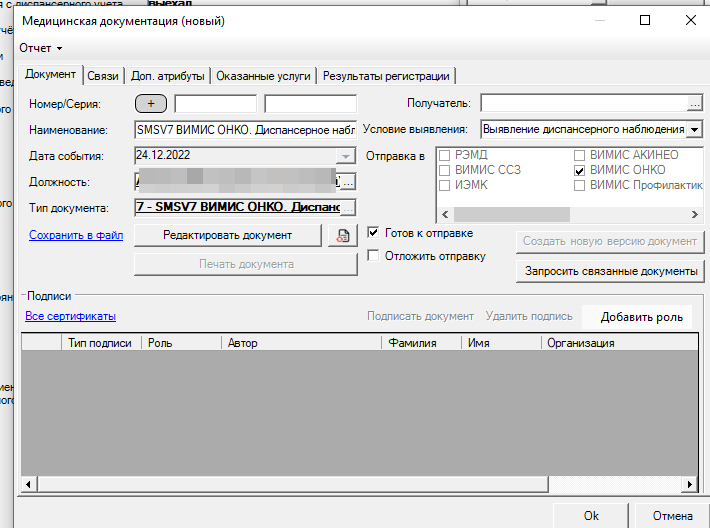The width and height of the screenshot is (710, 528).
Task: Confirm with the Ok button
Action: [x=590, y=516]
